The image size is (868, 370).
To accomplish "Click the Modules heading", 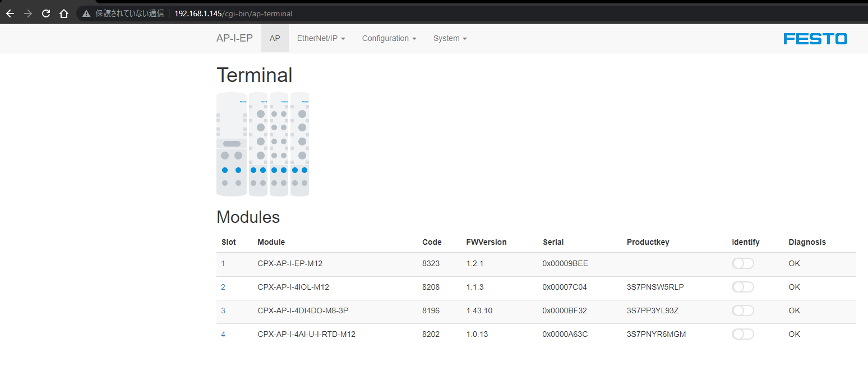I will pos(248,217).
